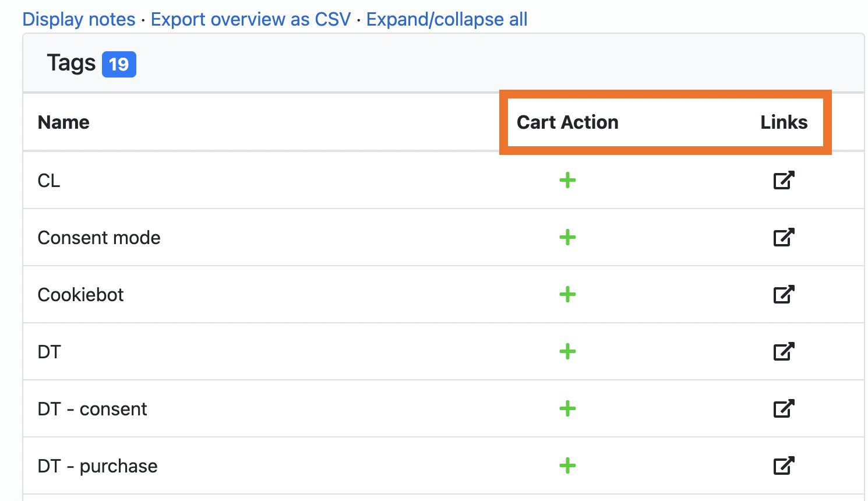This screenshot has width=868, height=501.
Task: Export overview as CSV
Action: [x=250, y=19]
